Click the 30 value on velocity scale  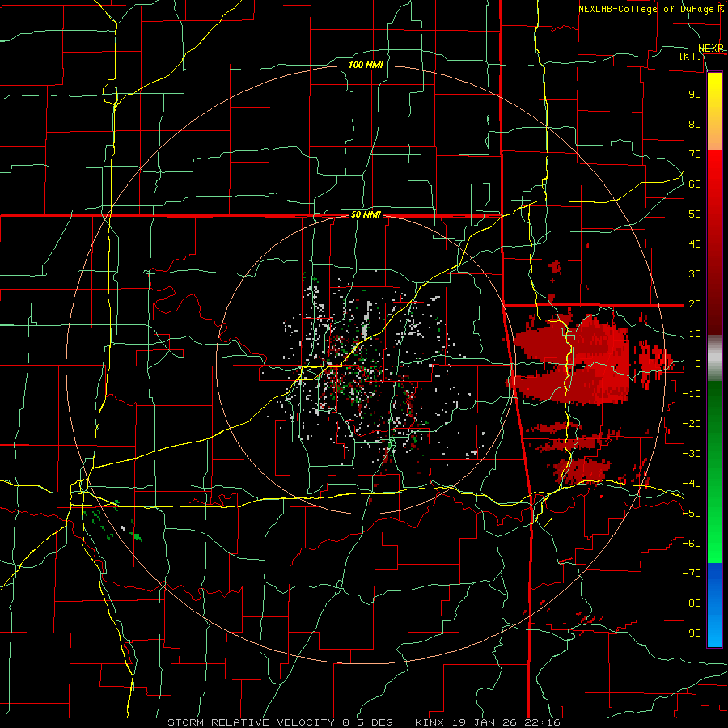695,274
